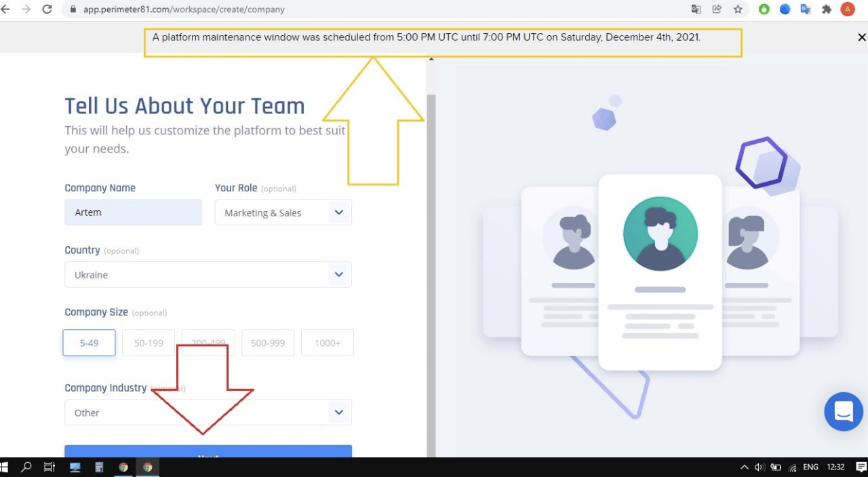Click the translate page icon in address bar
This screenshot has height=477, width=868.
(696, 9)
